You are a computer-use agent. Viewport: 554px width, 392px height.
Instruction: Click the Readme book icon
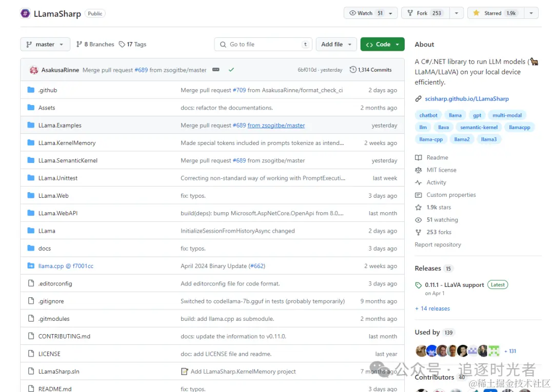point(419,158)
